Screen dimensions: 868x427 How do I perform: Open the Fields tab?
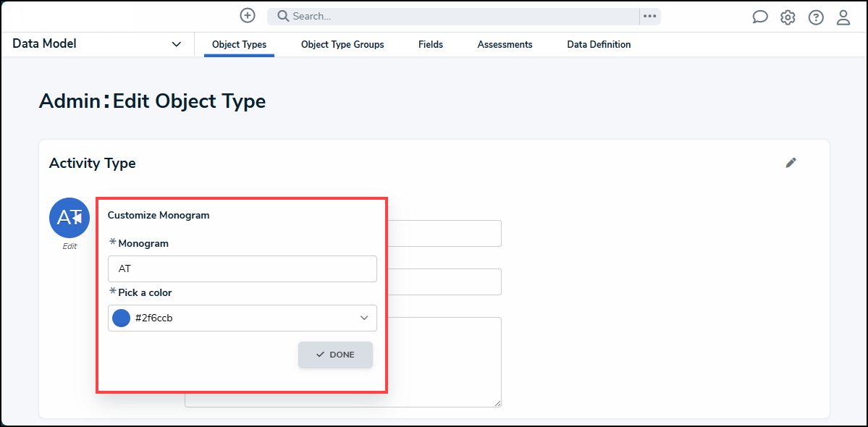431,45
